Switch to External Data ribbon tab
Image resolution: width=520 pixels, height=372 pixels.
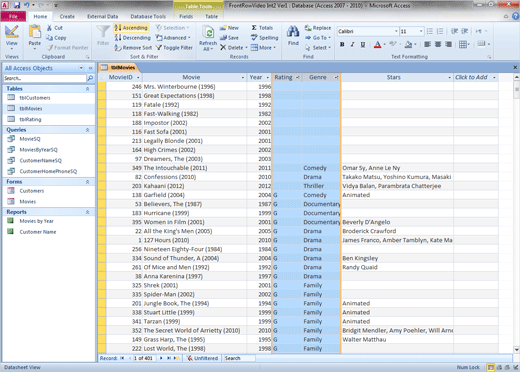(x=102, y=16)
